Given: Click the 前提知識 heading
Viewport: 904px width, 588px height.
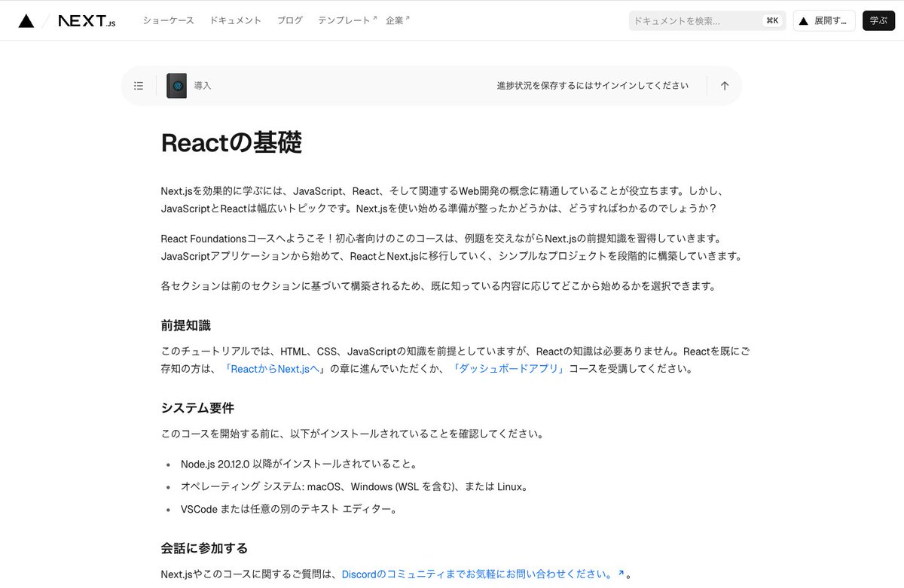Looking at the screenshot, I should 186,325.
